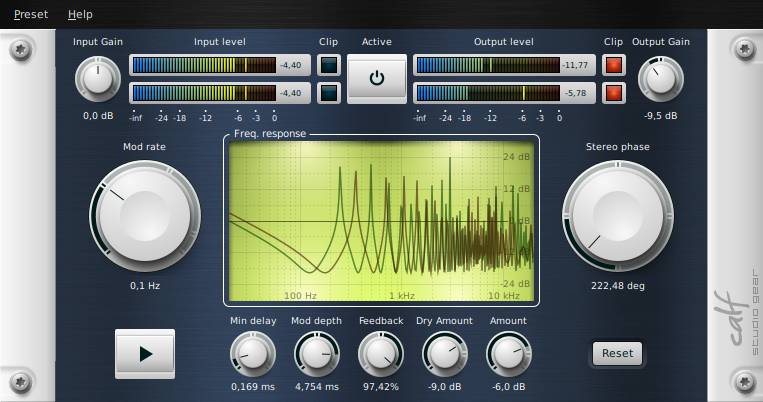The width and height of the screenshot is (763, 402).
Task: Click the Output Gain knob
Action: (x=661, y=78)
